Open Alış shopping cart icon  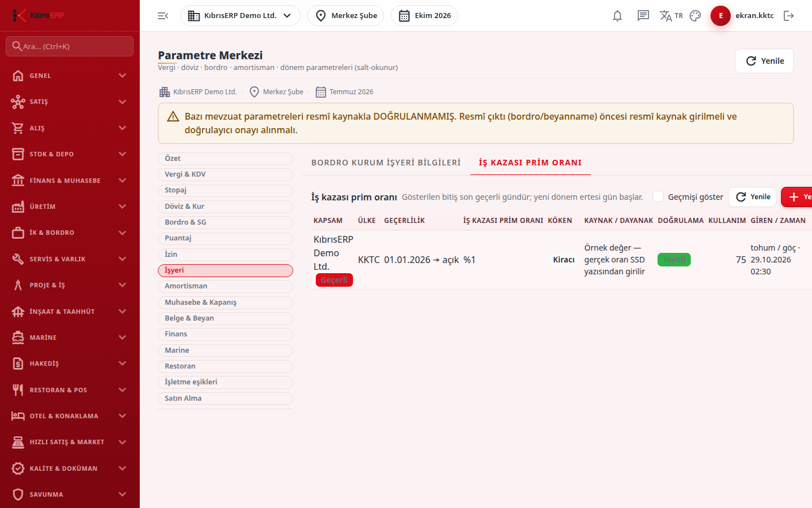(x=18, y=128)
